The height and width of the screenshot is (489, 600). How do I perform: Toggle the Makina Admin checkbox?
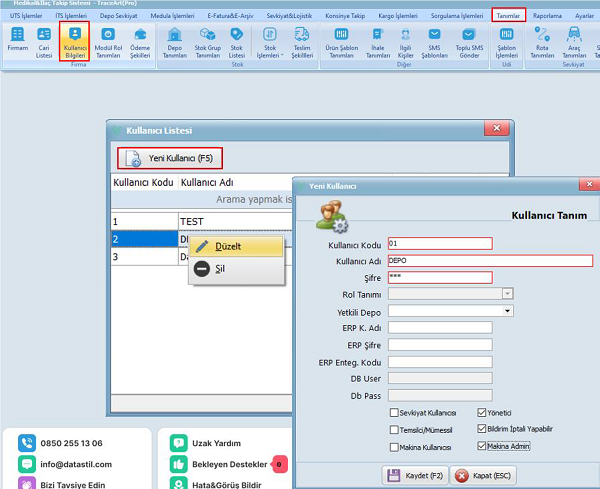[x=483, y=446]
